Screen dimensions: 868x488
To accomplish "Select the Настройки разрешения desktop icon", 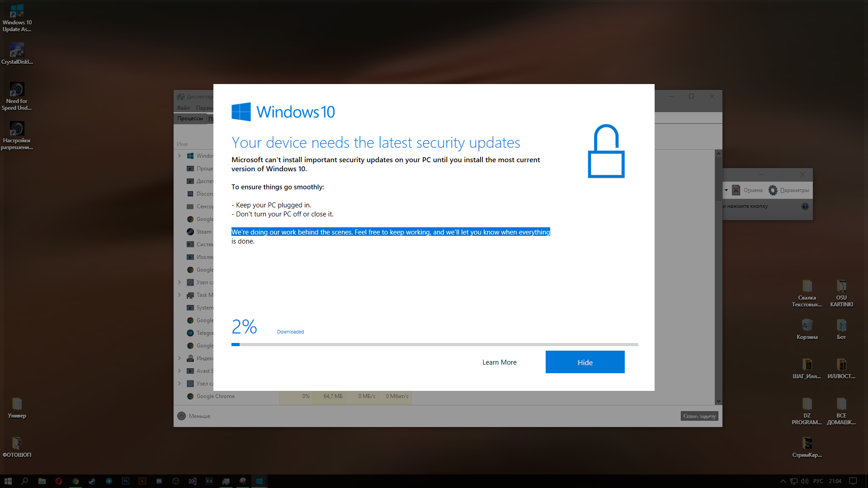I will tap(17, 136).
